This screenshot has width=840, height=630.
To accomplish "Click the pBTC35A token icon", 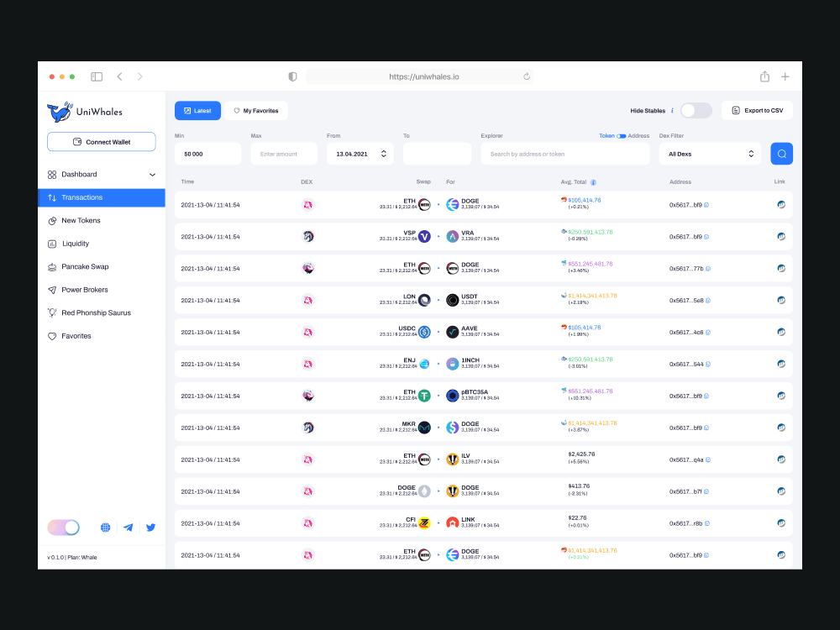I will tap(452, 396).
